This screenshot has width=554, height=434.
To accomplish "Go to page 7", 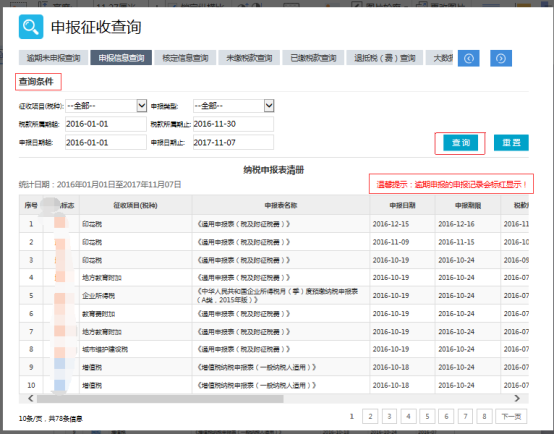I will click(465, 416).
